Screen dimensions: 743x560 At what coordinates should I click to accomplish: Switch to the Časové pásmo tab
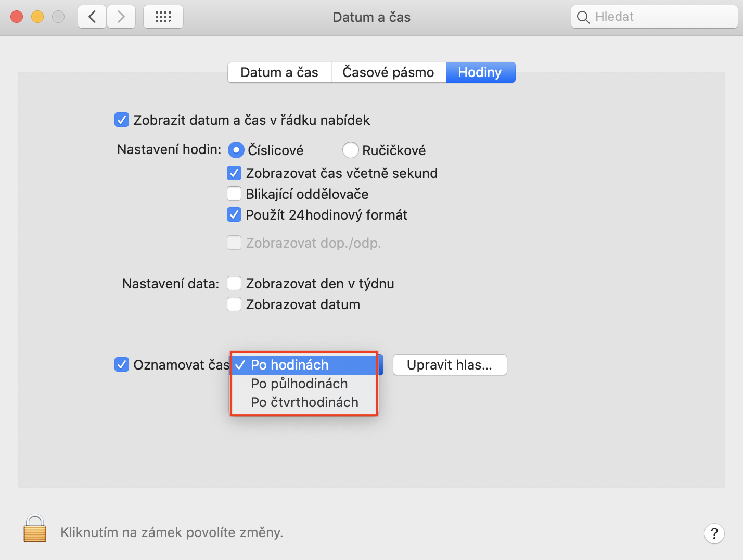tap(388, 72)
